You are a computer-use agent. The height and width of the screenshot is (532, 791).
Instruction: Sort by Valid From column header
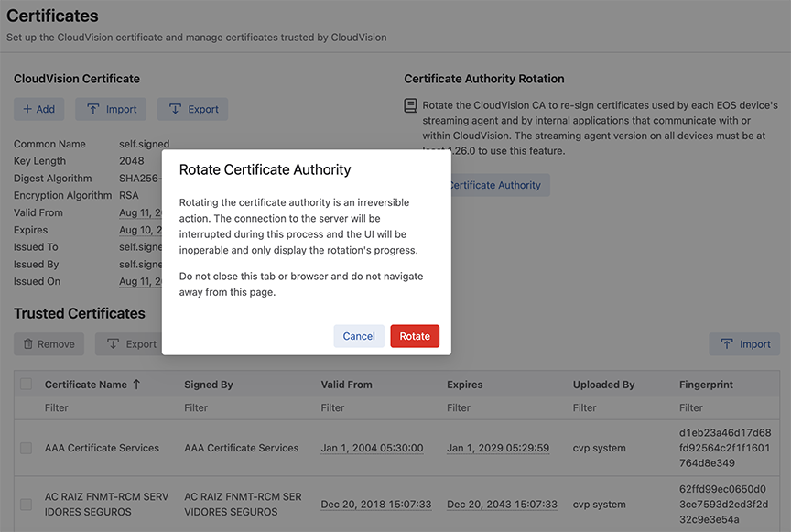347,385
